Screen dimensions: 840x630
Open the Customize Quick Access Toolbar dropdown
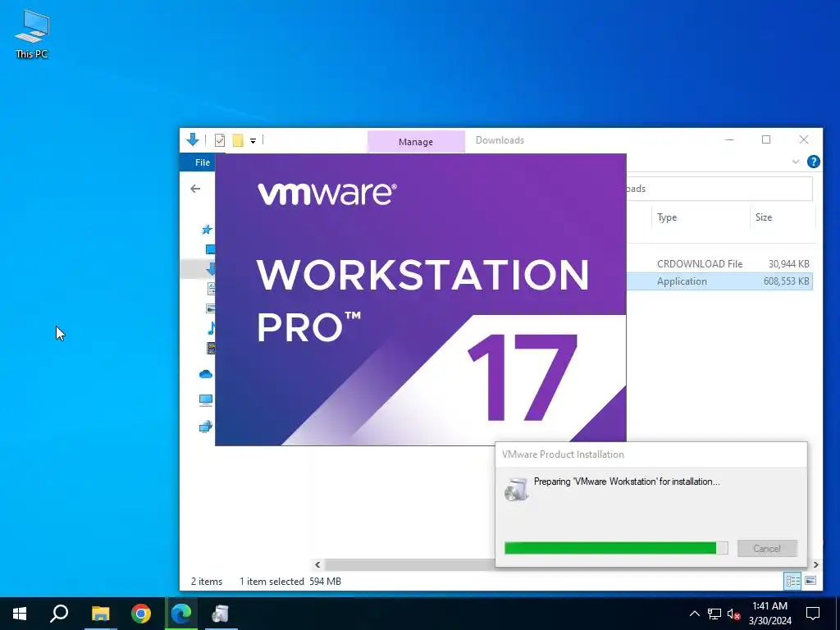(253, 141)
